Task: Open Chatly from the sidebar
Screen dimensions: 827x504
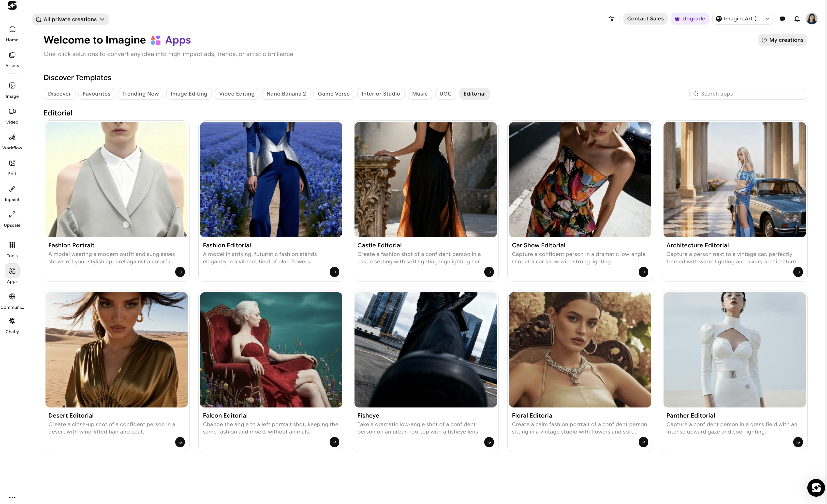Action: pyautogui.click(x=12, y=325)
